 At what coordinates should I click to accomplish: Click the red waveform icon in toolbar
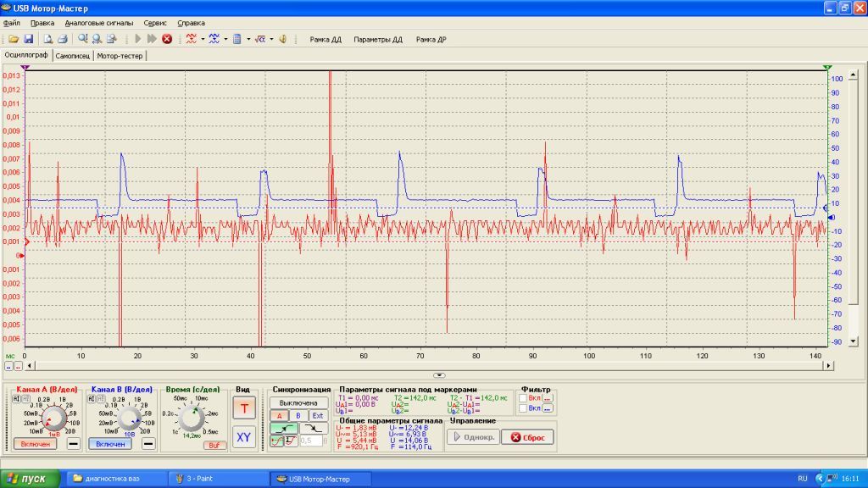point(191,39)
